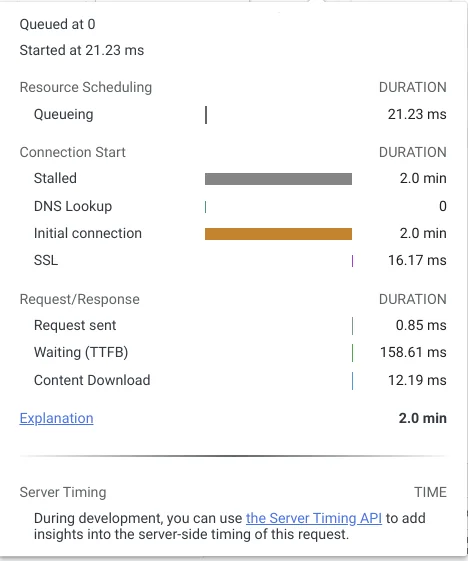The width and height of the screenshot is (468, 561).
Task: Click the Waiting (TTFB) label
Action: pyautogui.click(x=81, y=352)
